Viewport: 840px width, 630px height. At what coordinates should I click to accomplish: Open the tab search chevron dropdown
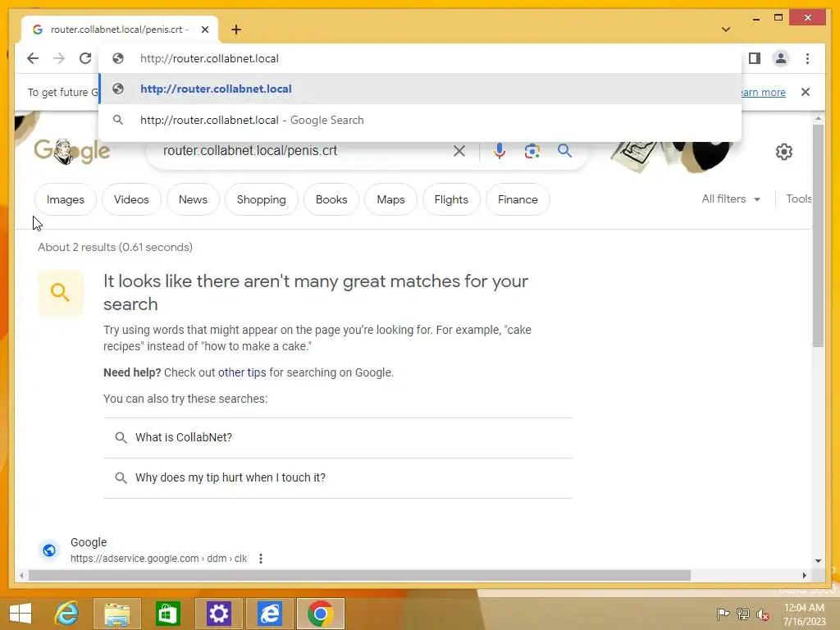point(726,30)
